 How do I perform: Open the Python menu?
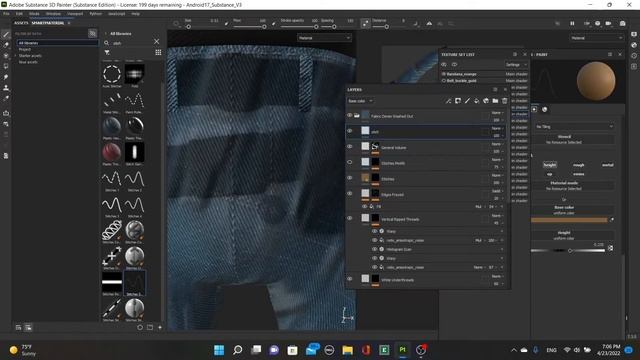(x=96, y=14)
